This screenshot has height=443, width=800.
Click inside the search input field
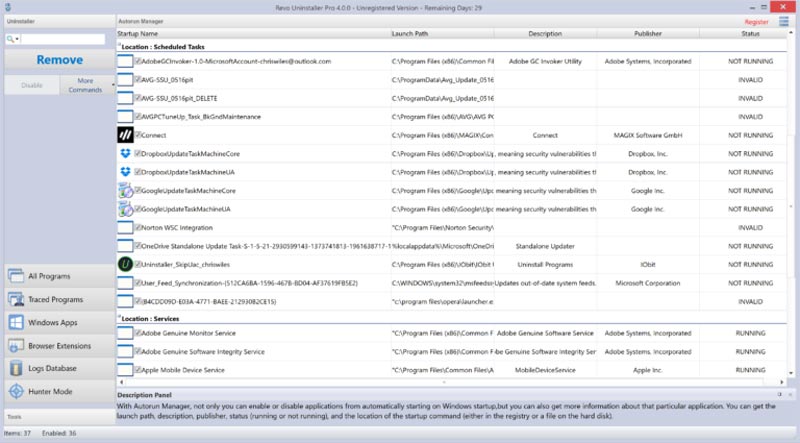[x=63, y=39]
